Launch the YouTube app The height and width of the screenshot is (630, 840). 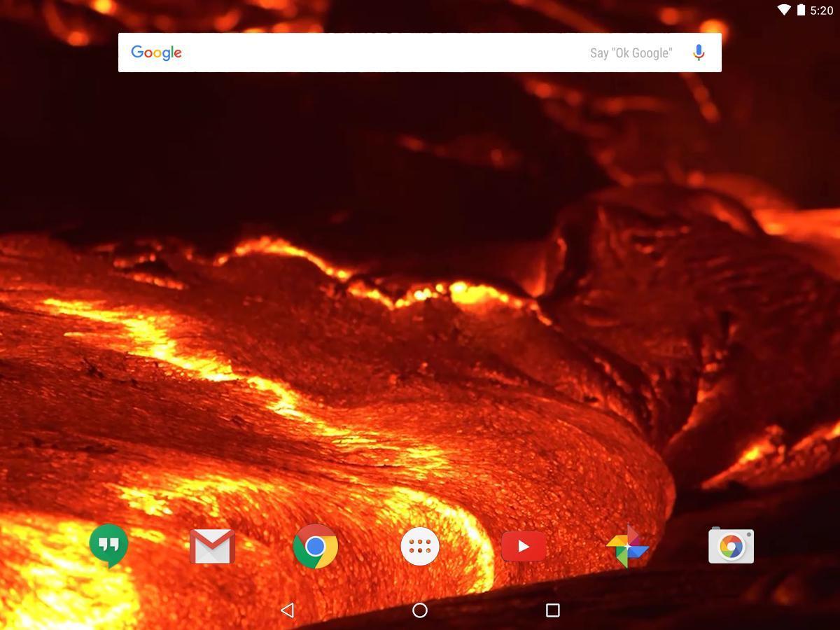(524, 547)
